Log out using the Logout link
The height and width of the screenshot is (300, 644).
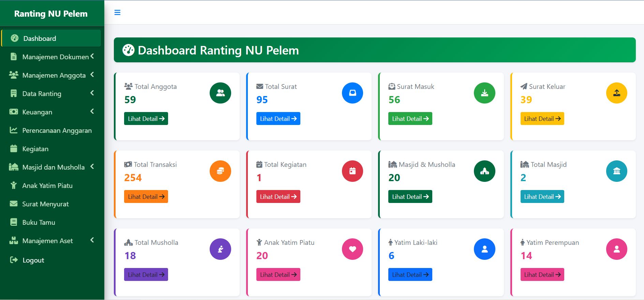click(x=33, y=260)
